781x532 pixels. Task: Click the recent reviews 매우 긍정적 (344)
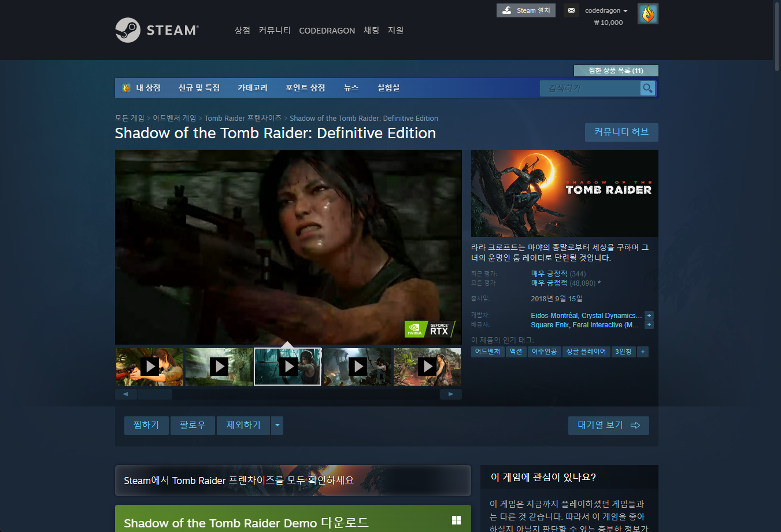pyautogui.click(x=558, y=274)
